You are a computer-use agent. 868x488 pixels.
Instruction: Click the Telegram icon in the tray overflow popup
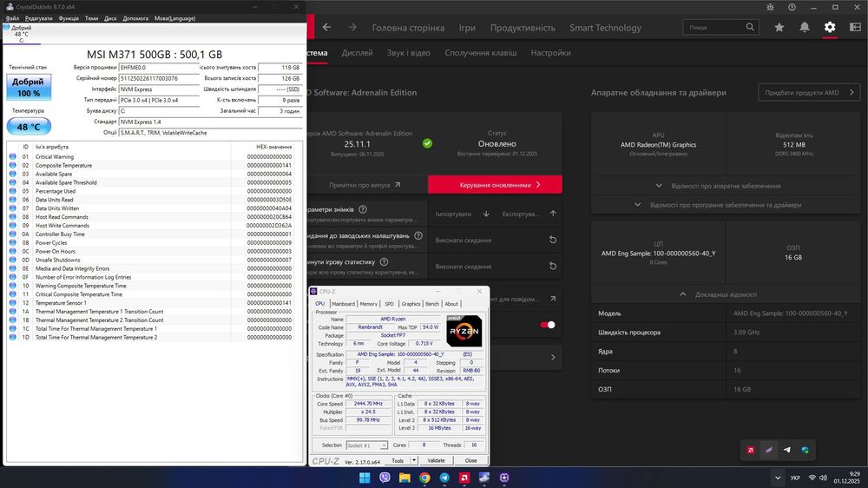tap(786, 450)
